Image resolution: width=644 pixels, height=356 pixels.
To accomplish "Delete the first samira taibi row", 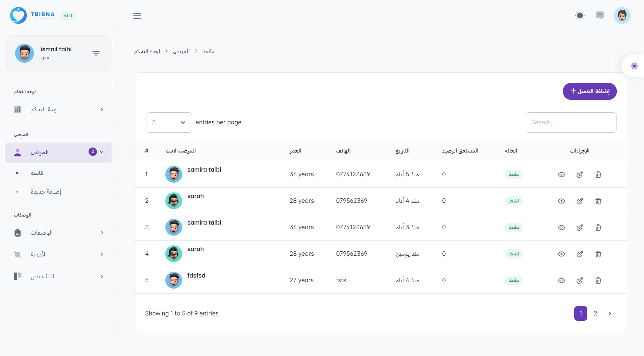I will pyautogui.click(x=598, y=174).
